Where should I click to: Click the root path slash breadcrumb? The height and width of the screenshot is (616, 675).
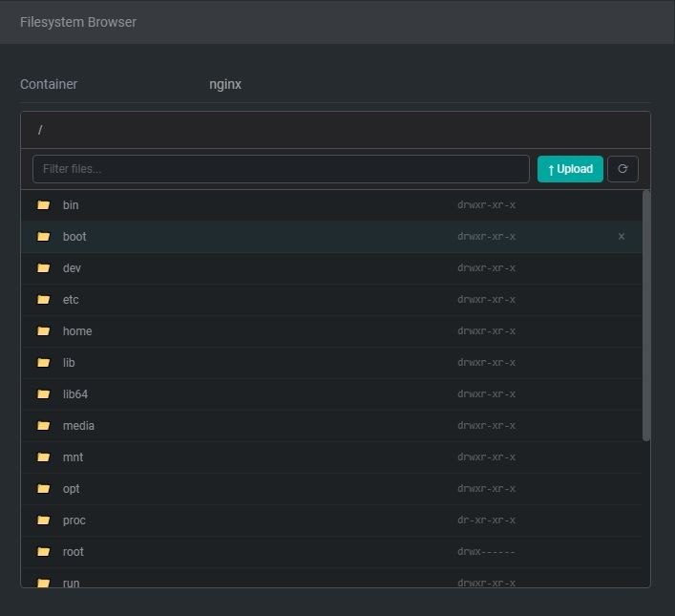pyautogui.click(x=40, y=130)
